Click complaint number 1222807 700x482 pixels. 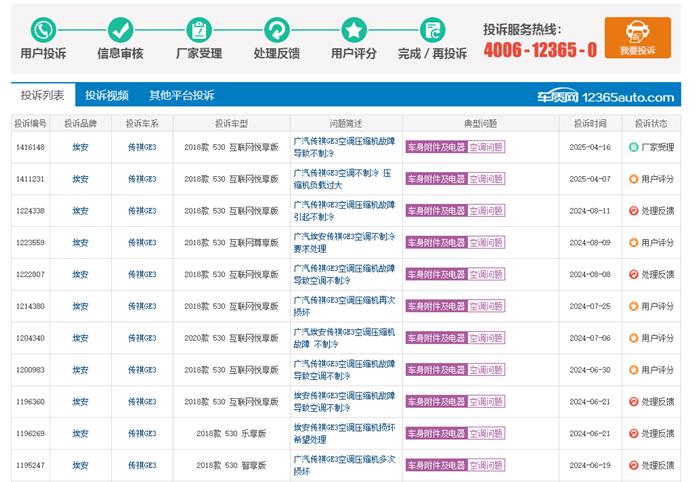[x=30, y=274]
